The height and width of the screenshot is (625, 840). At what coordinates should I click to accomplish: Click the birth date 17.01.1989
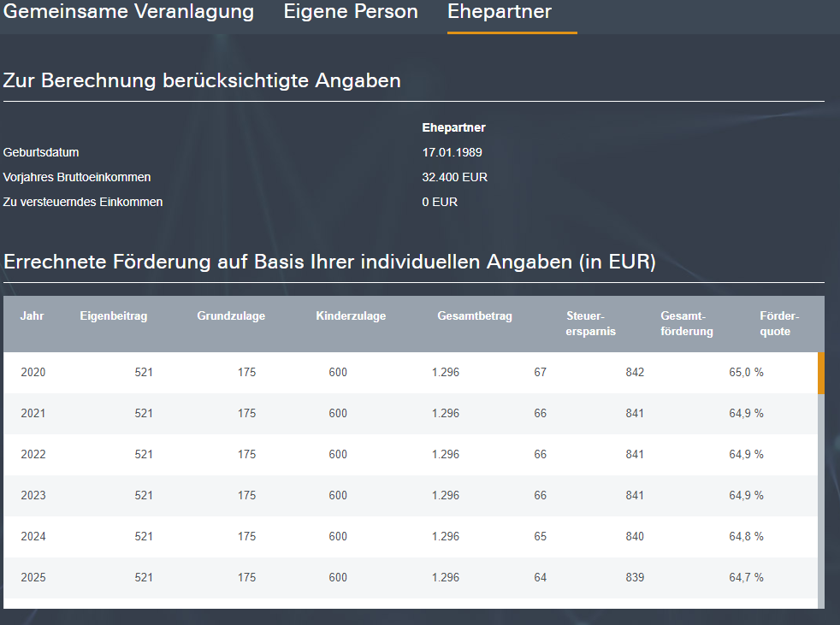coord(453,153)
